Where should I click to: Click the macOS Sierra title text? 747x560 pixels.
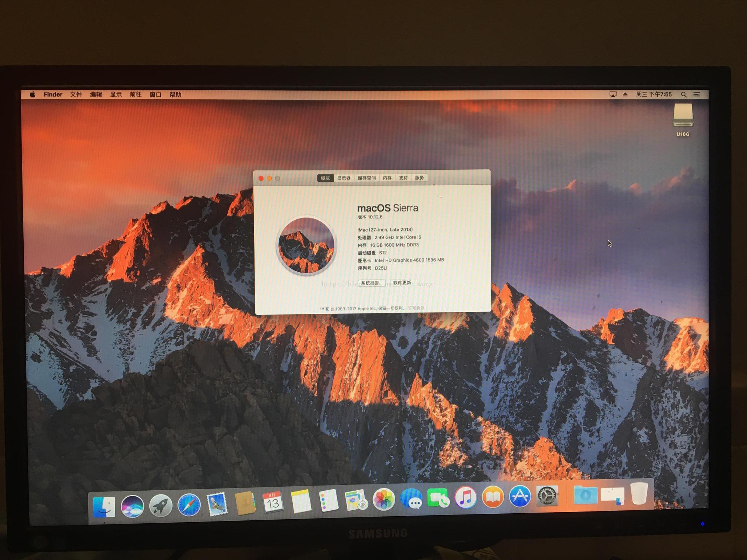pos(388,208)
